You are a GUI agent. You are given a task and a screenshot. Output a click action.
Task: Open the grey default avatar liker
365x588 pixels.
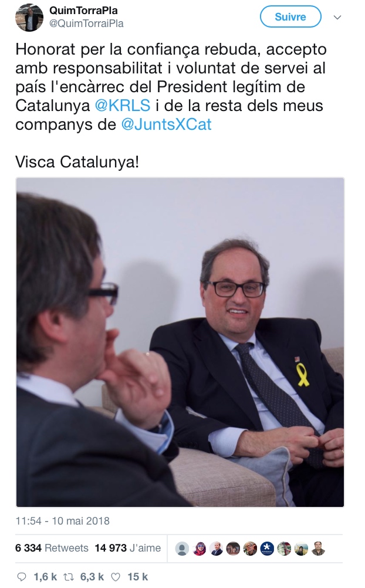pyautogui.click(x=182, y=549)
